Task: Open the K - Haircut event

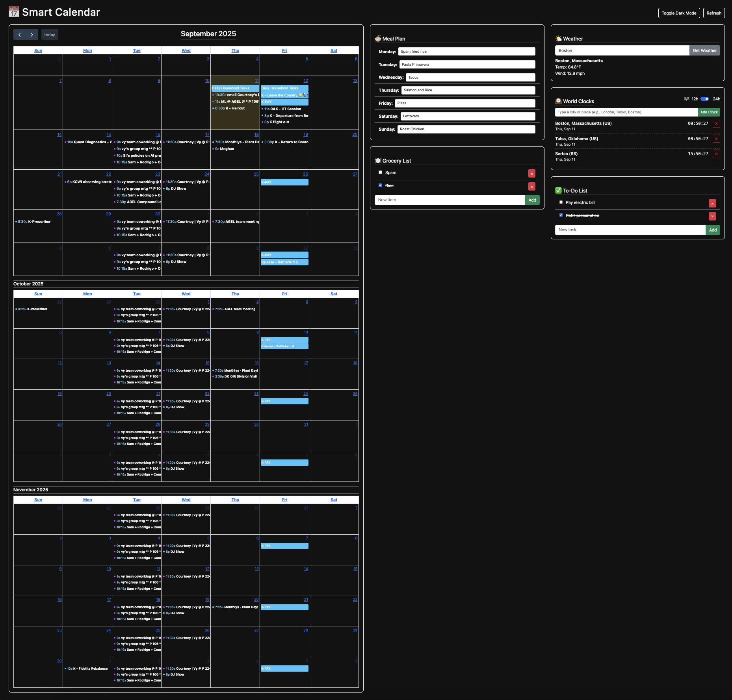Action: point(235,108)
